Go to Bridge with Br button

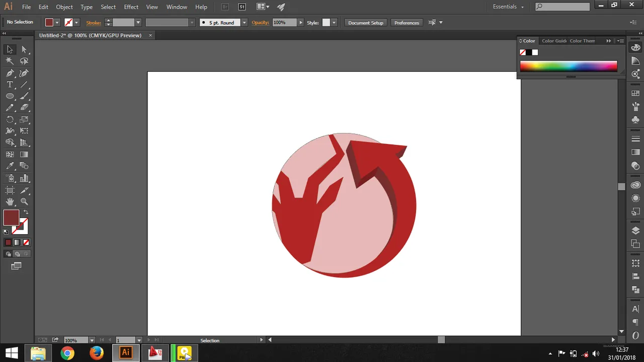point(225,7)
